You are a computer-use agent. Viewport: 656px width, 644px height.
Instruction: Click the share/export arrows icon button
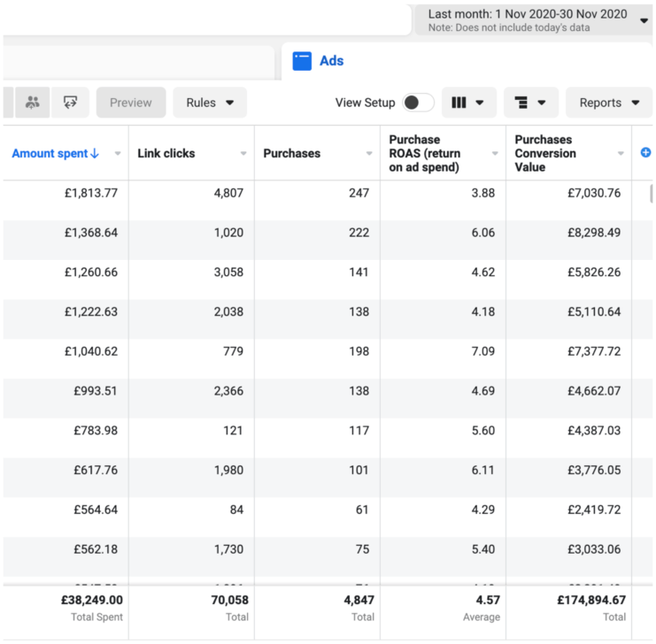(x=71, y=103)
